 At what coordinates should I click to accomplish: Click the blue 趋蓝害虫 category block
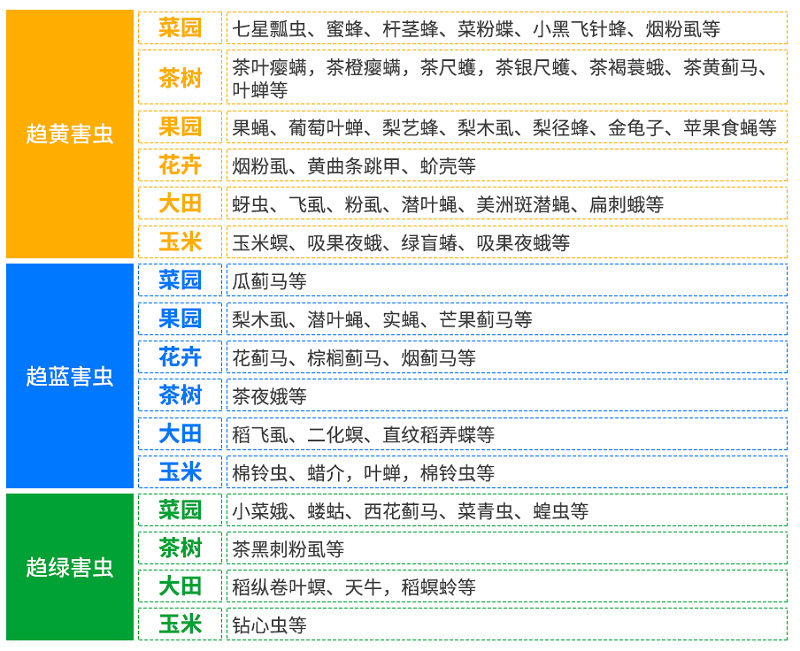tap(69, 376)
